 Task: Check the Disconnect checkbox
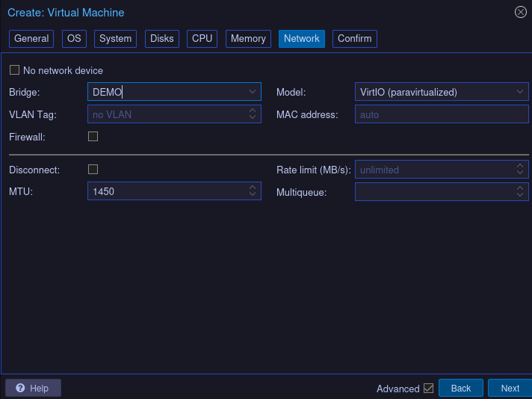pyautogui.click(x=93, y=170)
